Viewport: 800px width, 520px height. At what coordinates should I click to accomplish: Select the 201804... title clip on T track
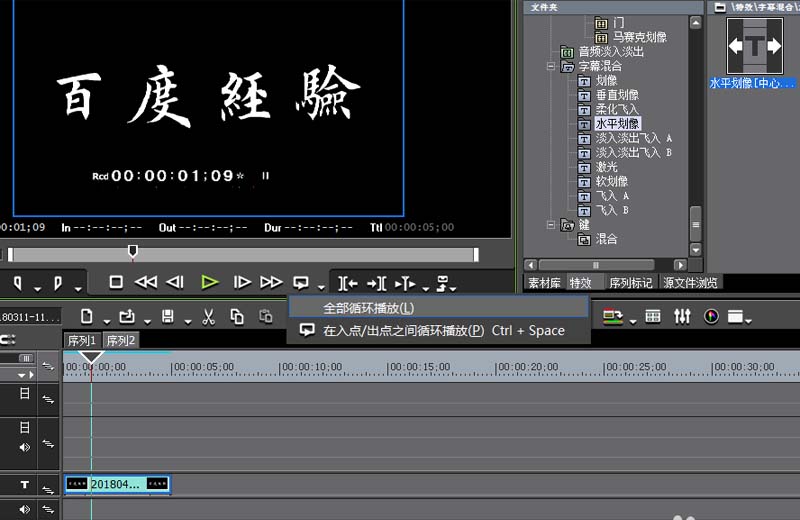[x=117, y=484]
